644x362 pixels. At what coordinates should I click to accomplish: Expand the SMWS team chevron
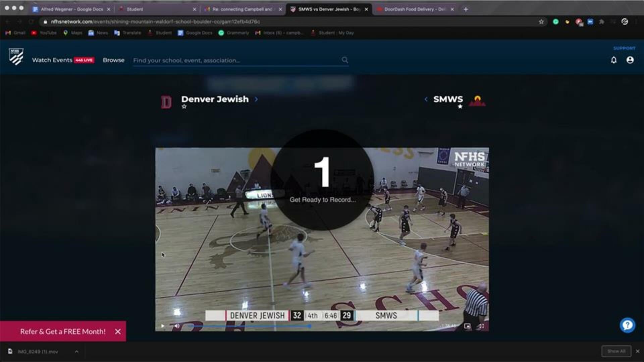coord(426,99)
